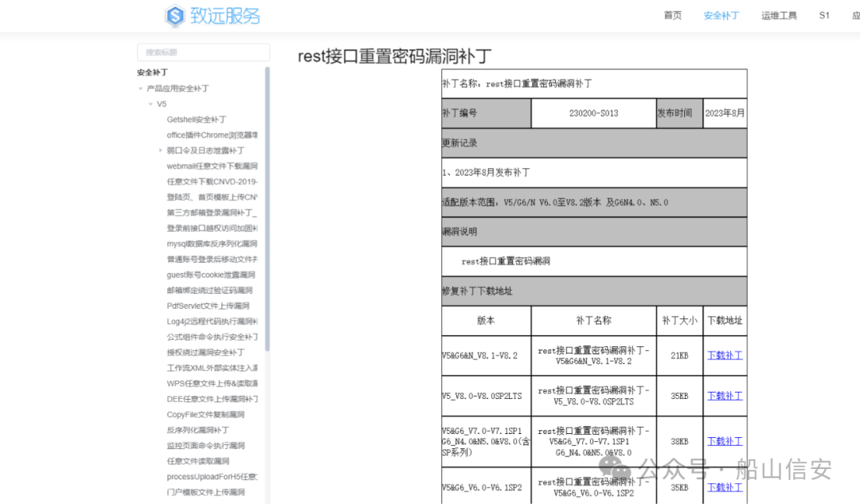Open 授权绕过漏洞安全补丁 entry

point(205,352)
